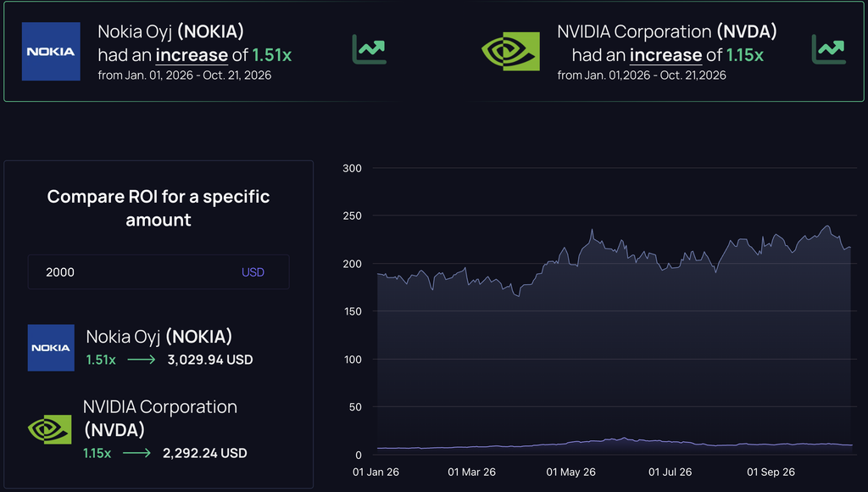Click the NVIDIA price peak near May on chart

pos(592,231)
